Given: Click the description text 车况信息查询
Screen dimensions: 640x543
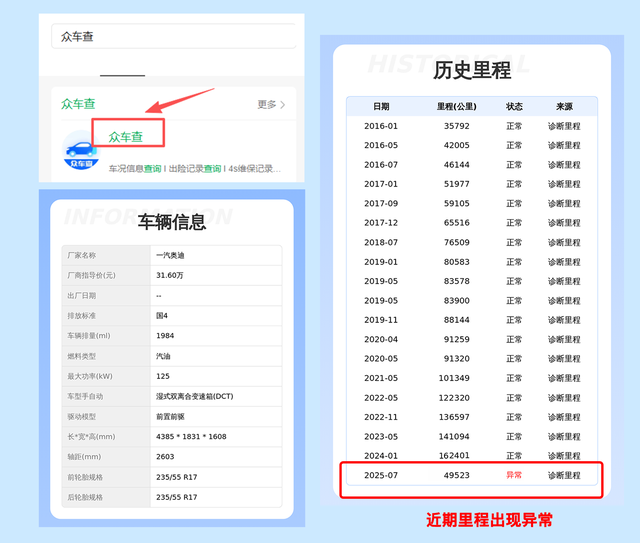Looking at the screenshot, I should [135, 169].
